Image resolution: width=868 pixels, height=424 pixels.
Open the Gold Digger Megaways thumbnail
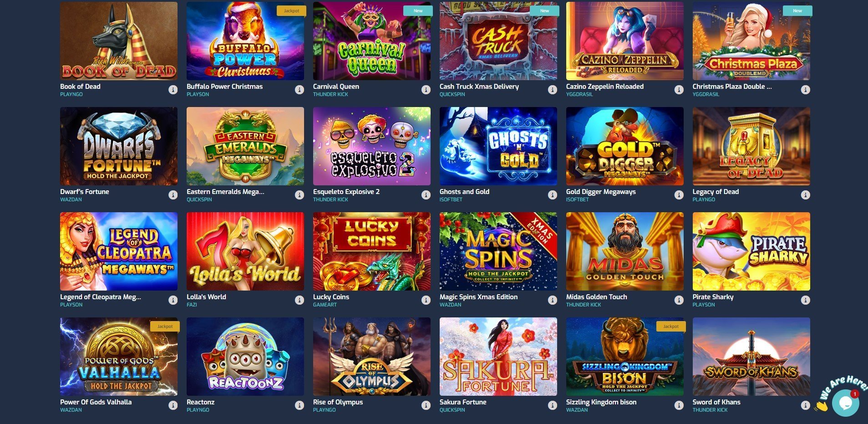click(x=625, y=146)
